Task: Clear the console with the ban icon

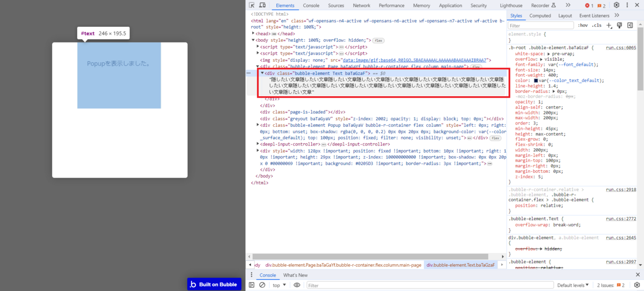Action: (262, 285)
